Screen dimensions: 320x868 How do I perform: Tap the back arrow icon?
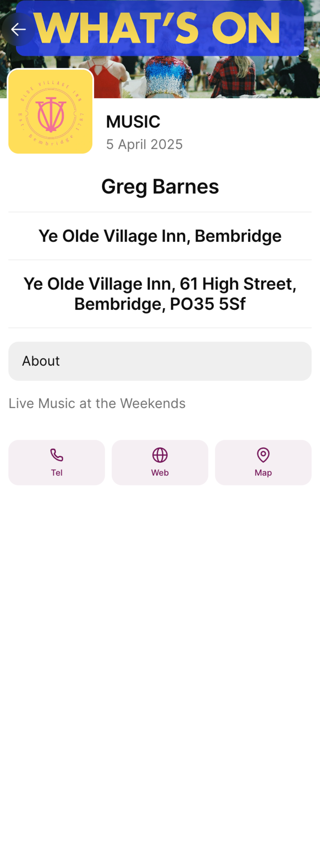point(18,30)
